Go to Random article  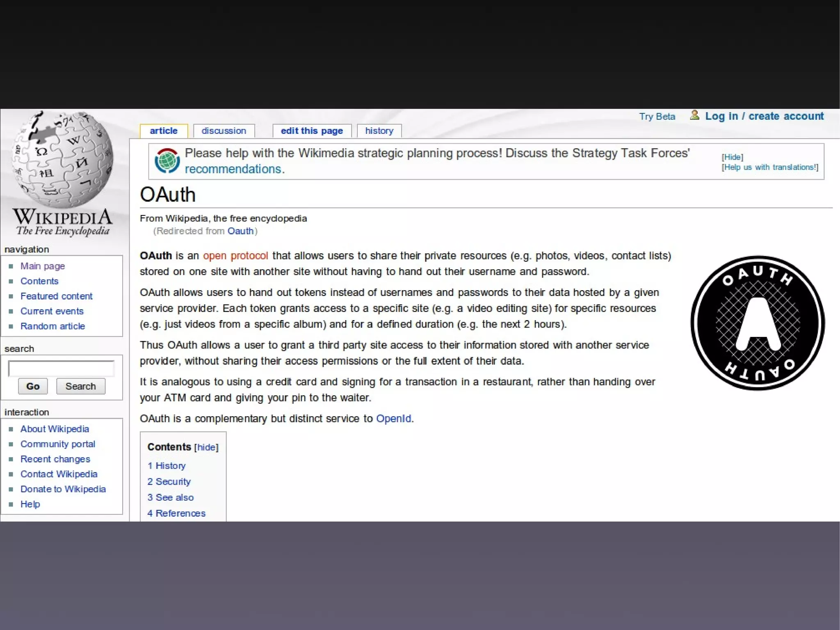coord(52,326)
